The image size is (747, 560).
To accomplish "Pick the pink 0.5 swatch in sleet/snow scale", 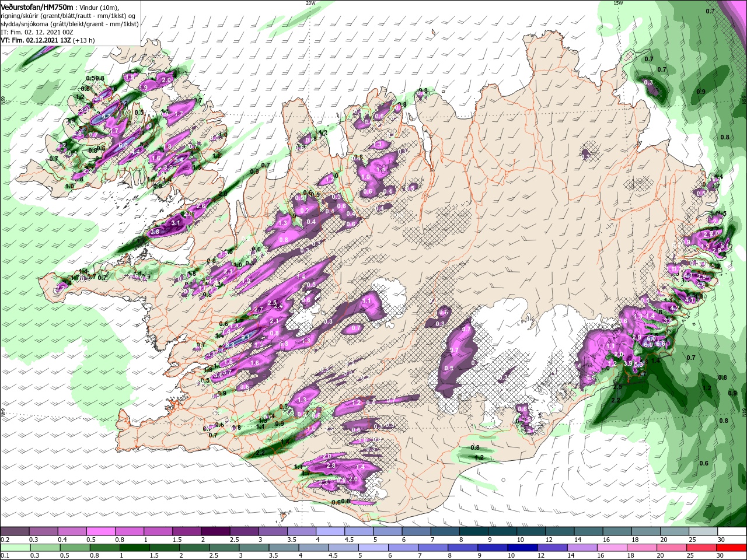I will tap(101, 531).
